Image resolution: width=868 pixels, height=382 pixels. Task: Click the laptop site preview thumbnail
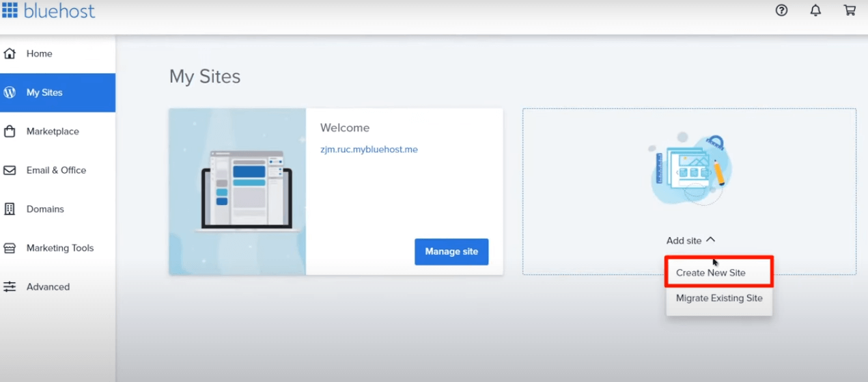coord(237,191)
